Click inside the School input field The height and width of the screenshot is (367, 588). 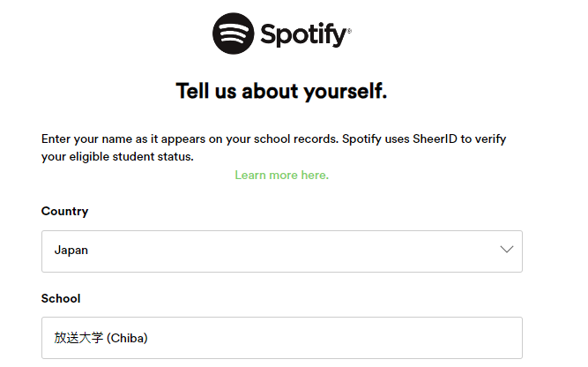click(x=281, y=337)
